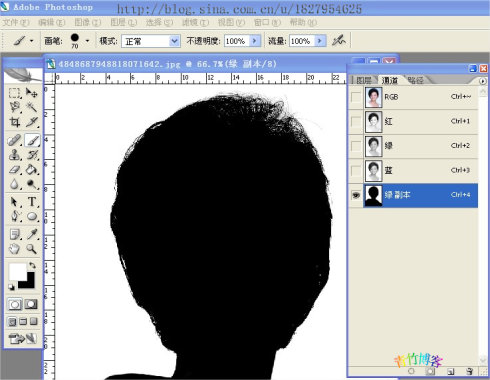The image size is (490, 380).
Task: Toggle visibility of the 红 channel
Action: tap(356, 122)
